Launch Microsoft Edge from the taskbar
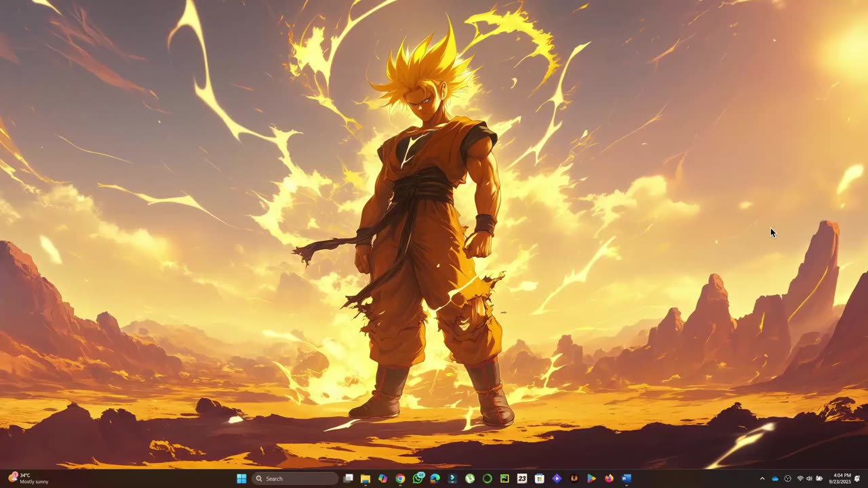The width and height of the screenshot is (868, 488). [435, 479]
